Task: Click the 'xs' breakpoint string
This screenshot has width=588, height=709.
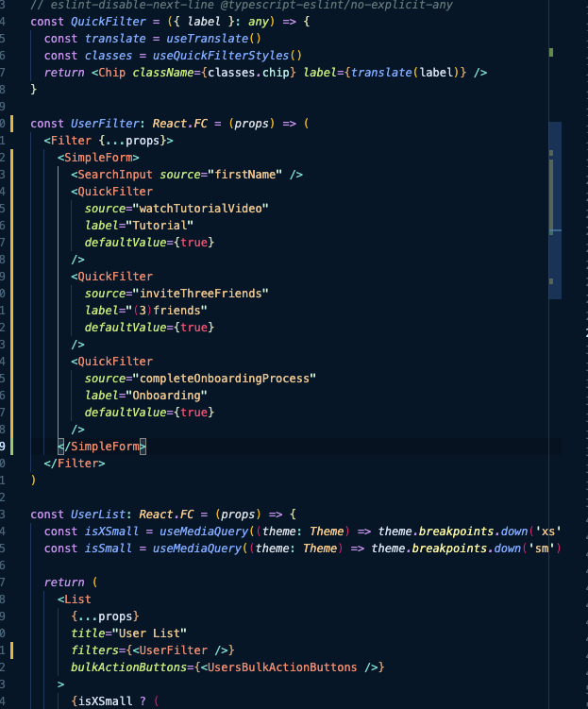Action: pos(547,532)
